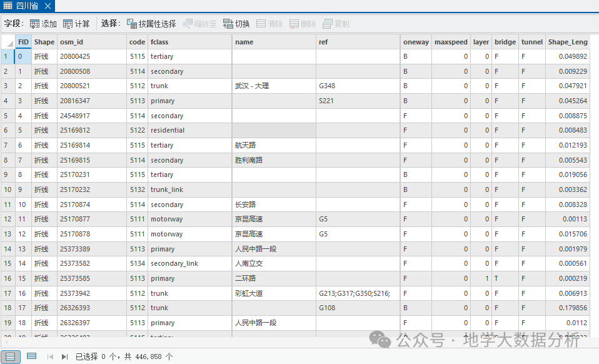Click the osm_id column header
Image resolution: width=599 pixels, height=364 pixels.
(92, 42)
